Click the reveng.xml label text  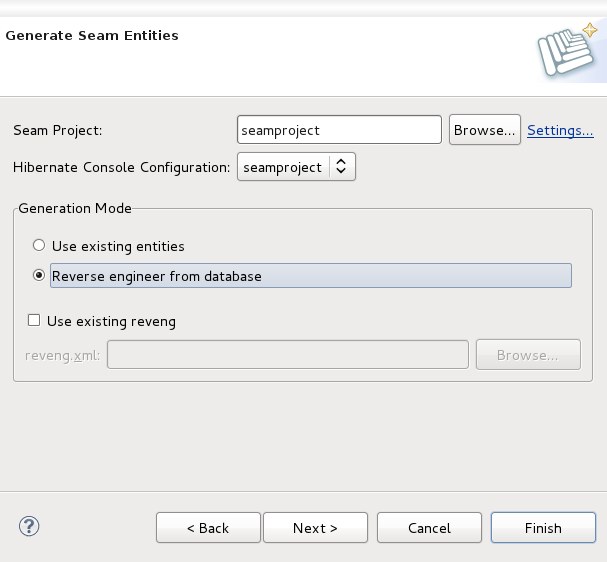tap(63, 355)
